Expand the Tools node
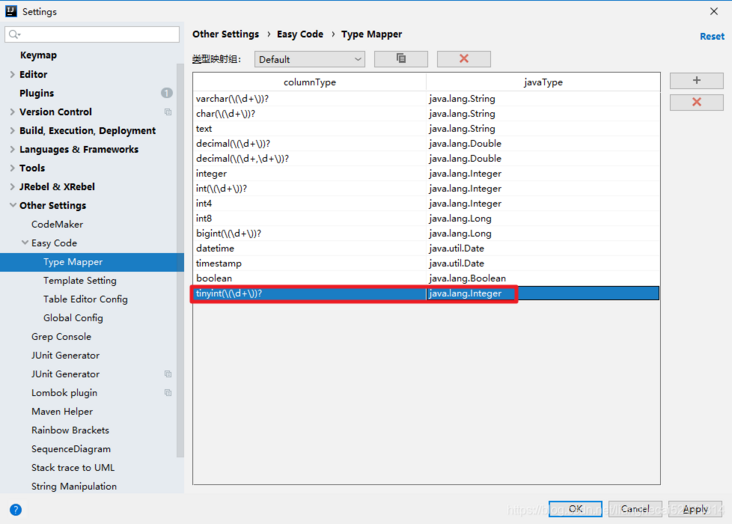 [13, 168]
